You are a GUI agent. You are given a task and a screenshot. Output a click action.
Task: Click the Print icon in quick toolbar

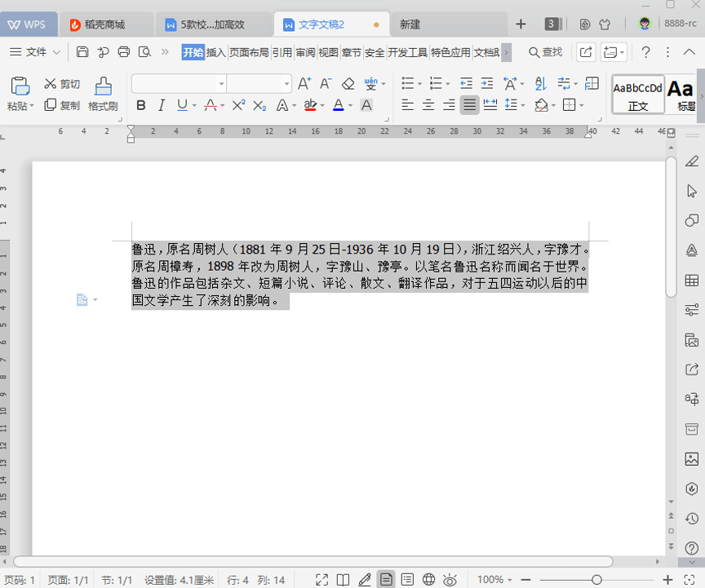pos(124,52)
